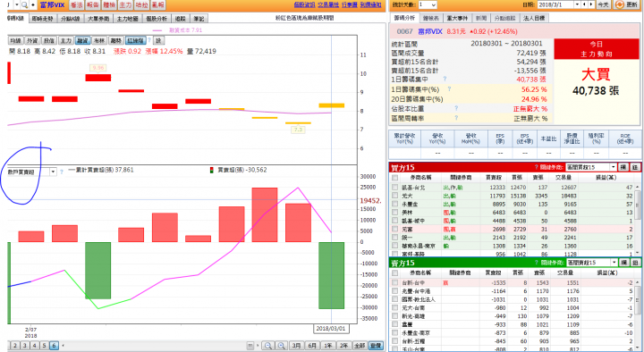Click help icon beside 區間周轉率
Screen dimensions: 644x352
[456, 118]
